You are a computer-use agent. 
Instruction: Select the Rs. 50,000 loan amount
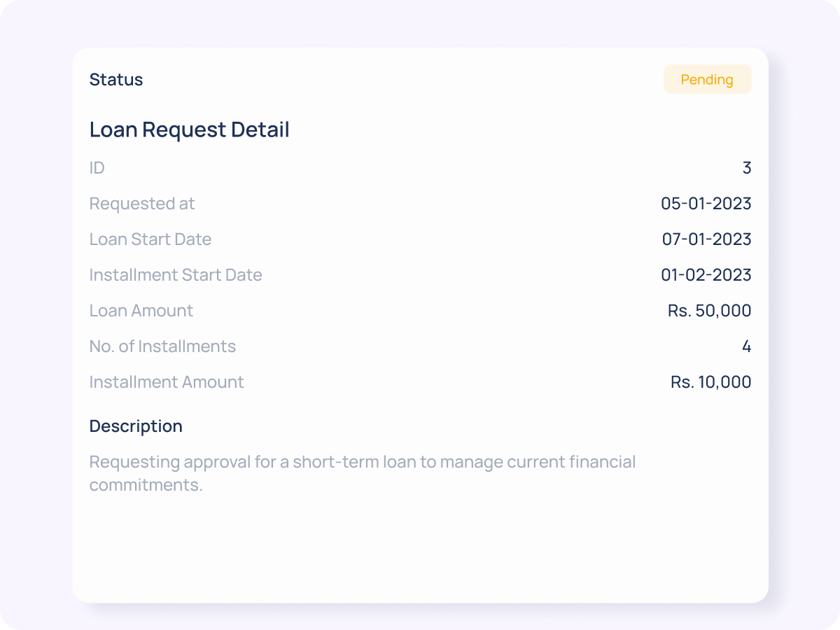(709, 311)
